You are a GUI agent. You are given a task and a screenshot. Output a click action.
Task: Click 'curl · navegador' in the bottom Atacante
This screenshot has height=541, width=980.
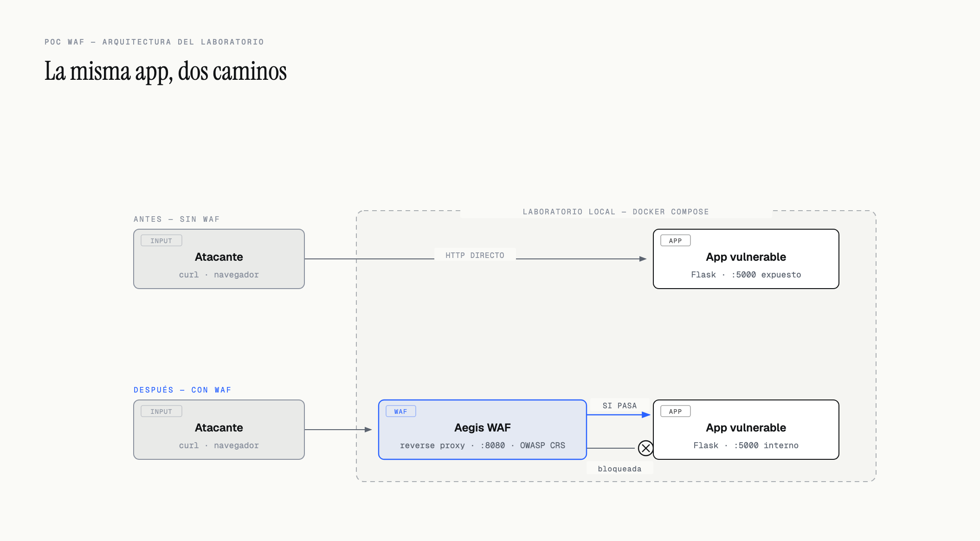219,445
